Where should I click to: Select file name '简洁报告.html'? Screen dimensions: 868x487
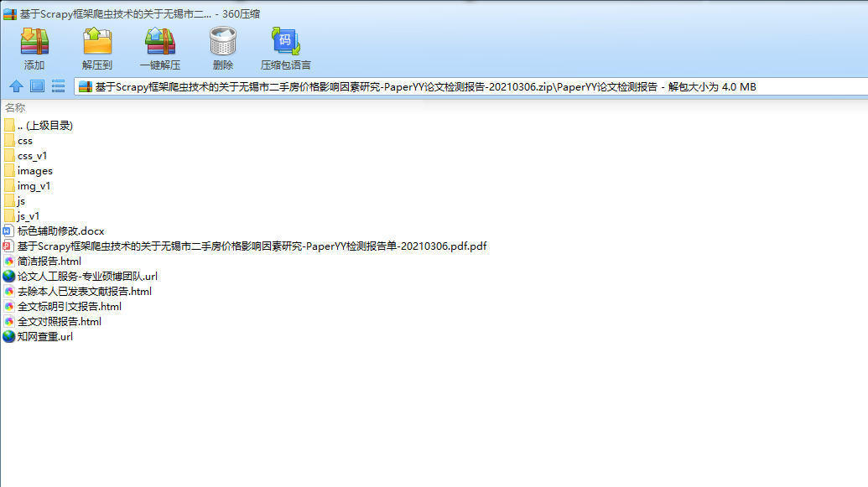click(x=49, y=261)
